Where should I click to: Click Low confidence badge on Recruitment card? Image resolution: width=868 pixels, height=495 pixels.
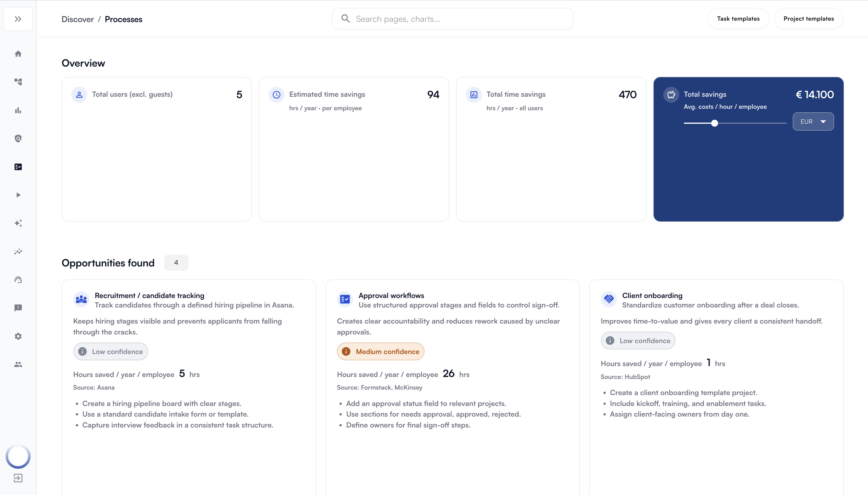(x=111, y=351)
